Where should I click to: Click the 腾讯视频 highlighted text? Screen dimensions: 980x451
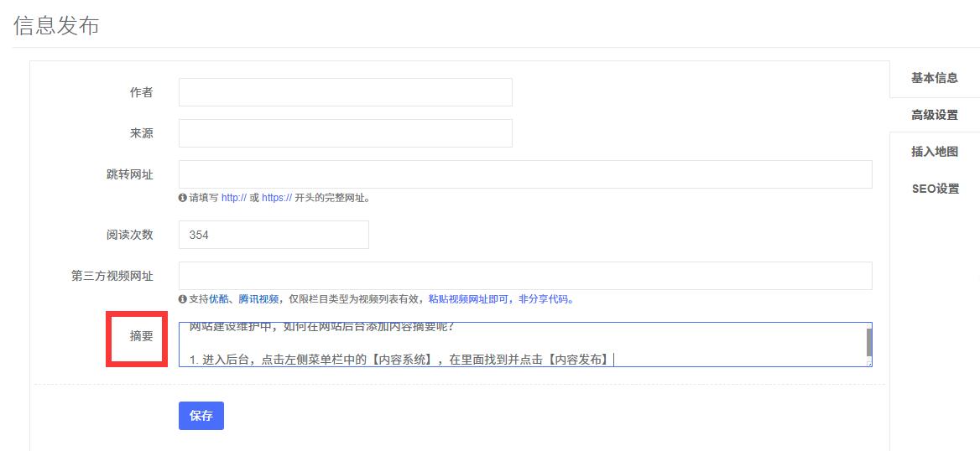(258, 299)
